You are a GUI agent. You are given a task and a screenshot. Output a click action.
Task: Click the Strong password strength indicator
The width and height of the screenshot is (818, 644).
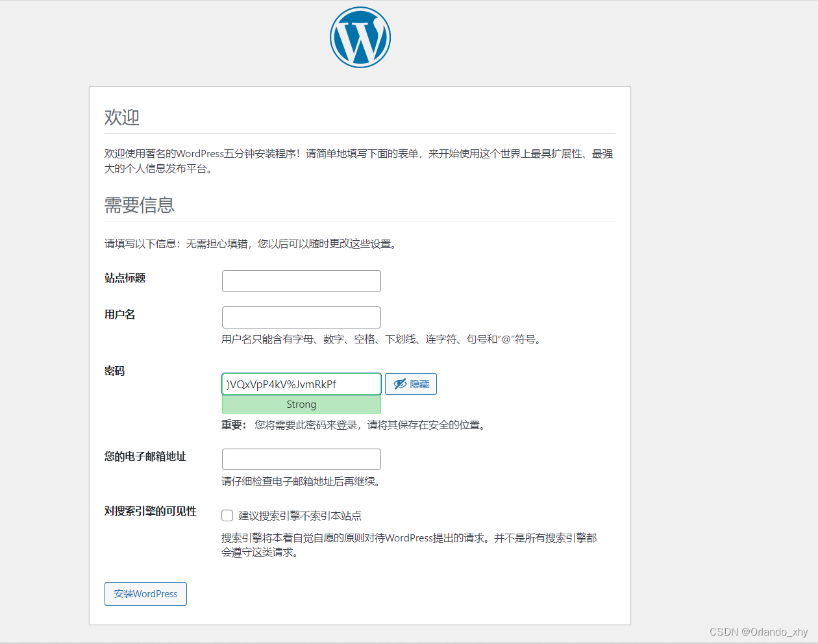tap(301, 404)
